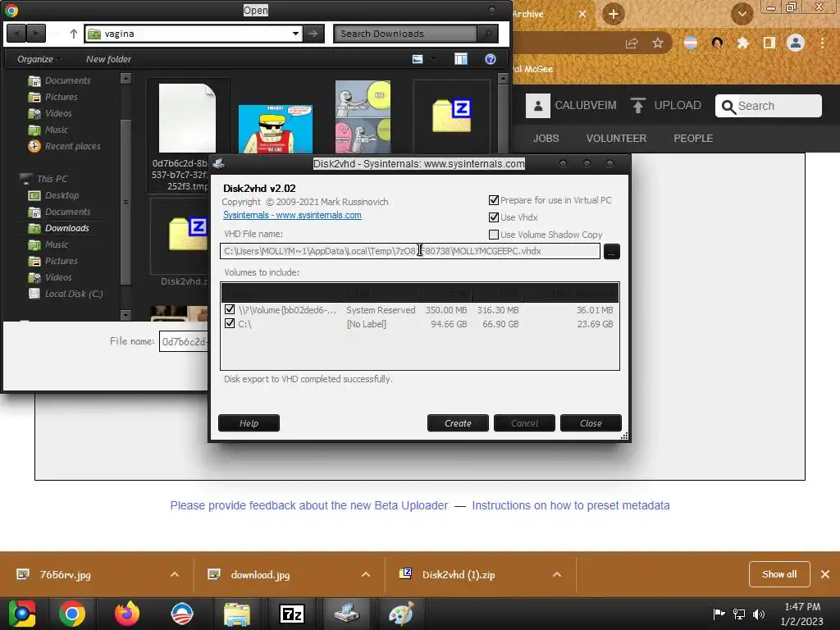This screenshot has height=630, width=840.
Task: Create a New folder in Open dialog
Action: click(109, 59)
